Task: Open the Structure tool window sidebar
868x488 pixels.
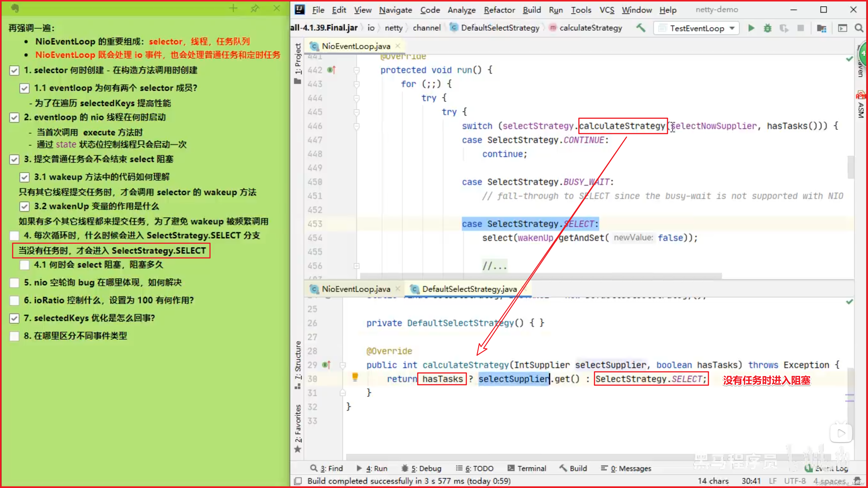Action: coord(298,365)
